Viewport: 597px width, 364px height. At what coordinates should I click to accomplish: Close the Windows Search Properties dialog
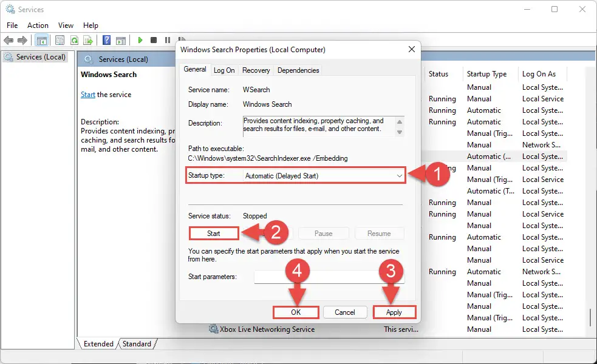pyautogui.click(x=412, y=50)
